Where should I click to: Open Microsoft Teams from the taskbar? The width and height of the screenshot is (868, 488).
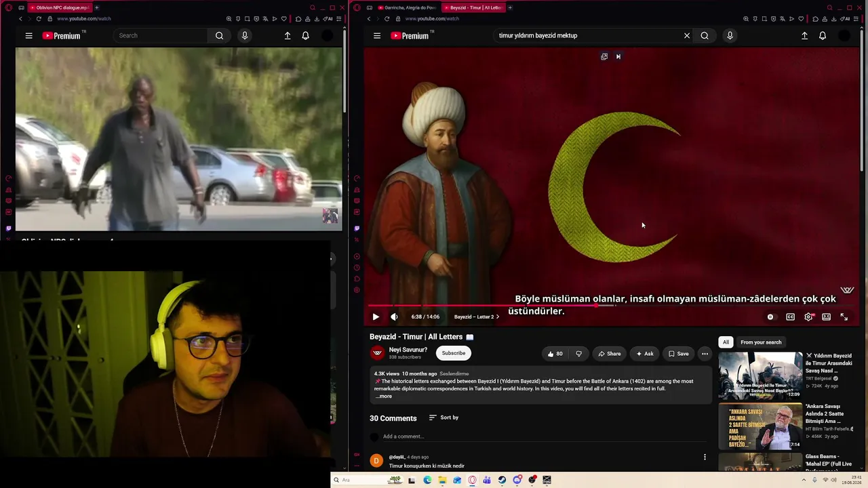487,480
